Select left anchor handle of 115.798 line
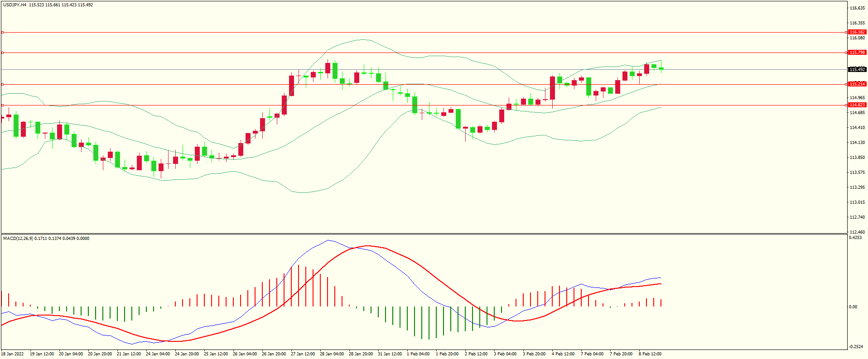868x359 pixels. (x=2, y=53)
